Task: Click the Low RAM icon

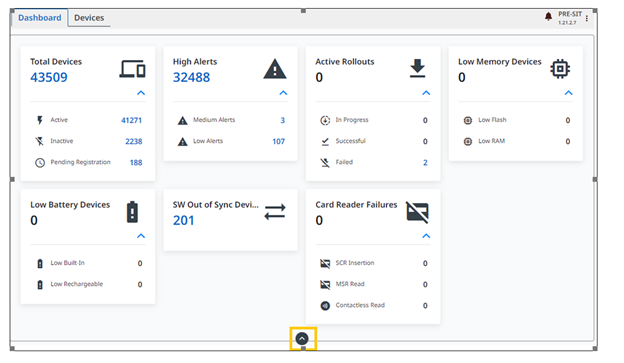Action: [x=468, y=141]
